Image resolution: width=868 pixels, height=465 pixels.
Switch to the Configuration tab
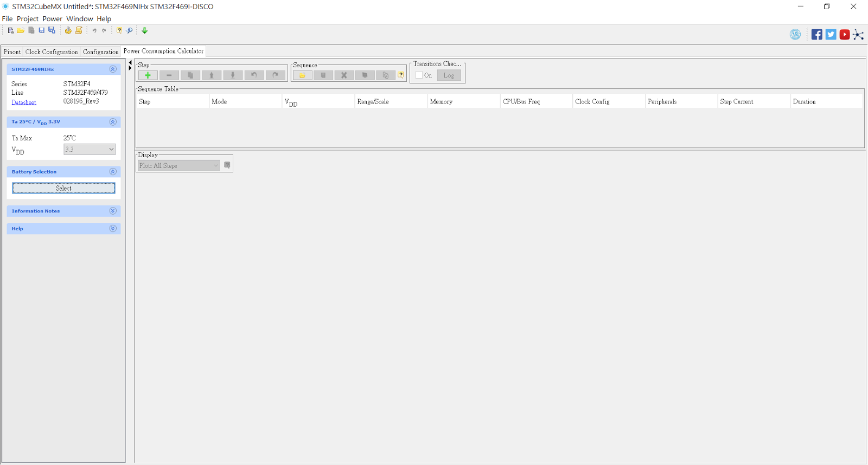click(x=100, y=52)
